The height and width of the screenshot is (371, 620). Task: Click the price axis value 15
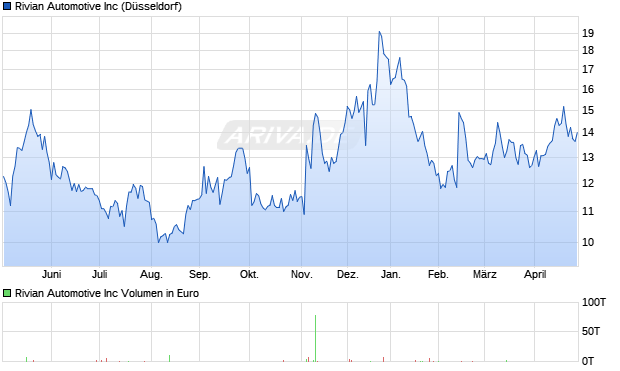(588, 110)
